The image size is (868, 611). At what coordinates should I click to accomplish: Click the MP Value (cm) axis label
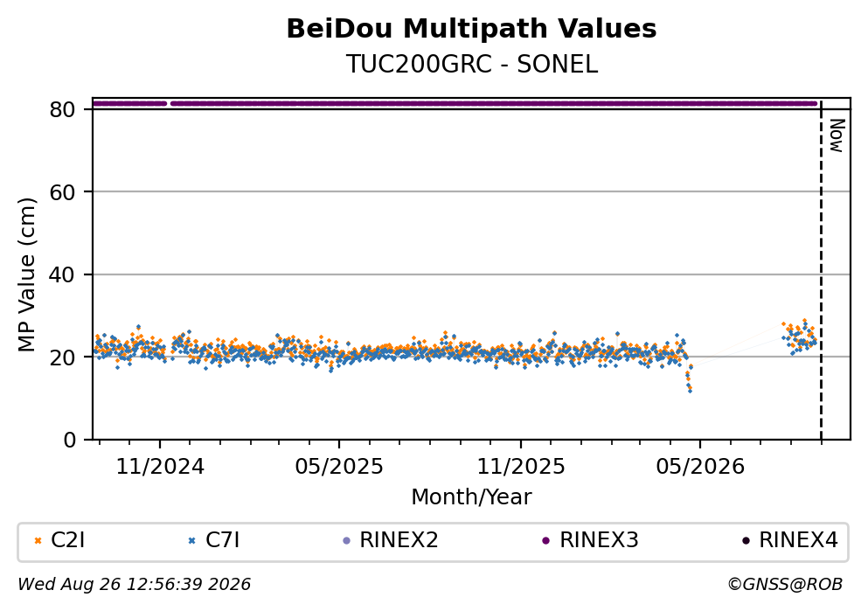(x=26, y=274)
